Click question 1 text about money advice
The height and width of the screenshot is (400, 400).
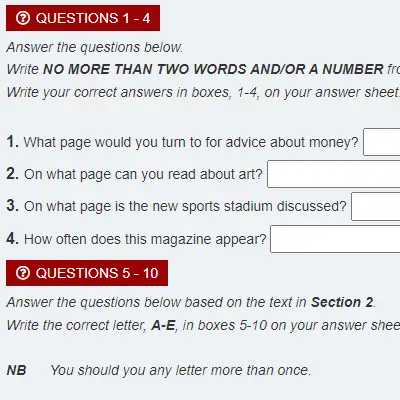coord(191,142)
